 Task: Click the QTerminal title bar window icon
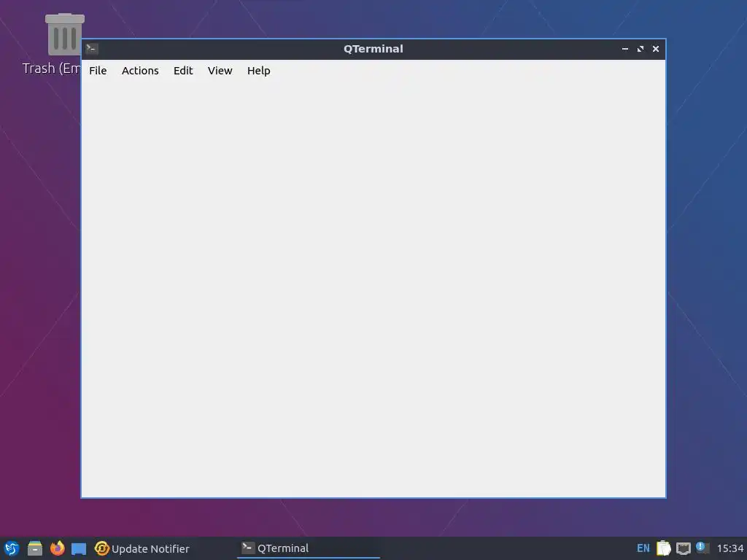tap(92, 49)
